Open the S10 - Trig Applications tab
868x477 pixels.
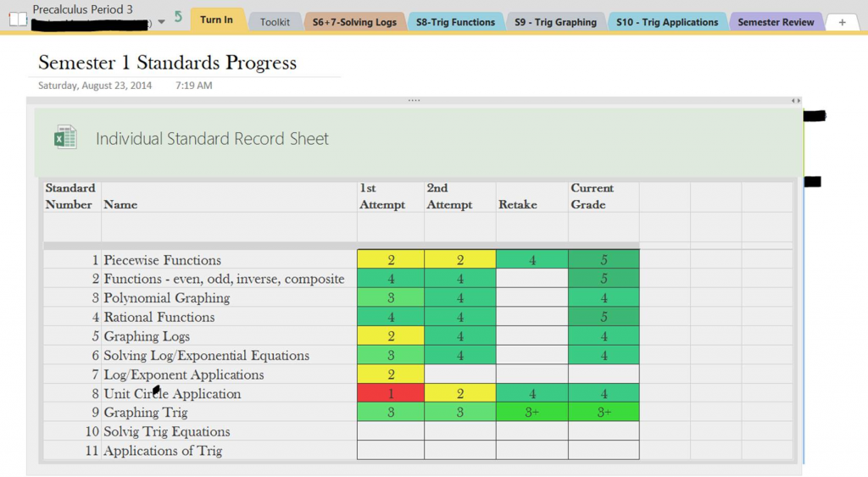point(667,22)
